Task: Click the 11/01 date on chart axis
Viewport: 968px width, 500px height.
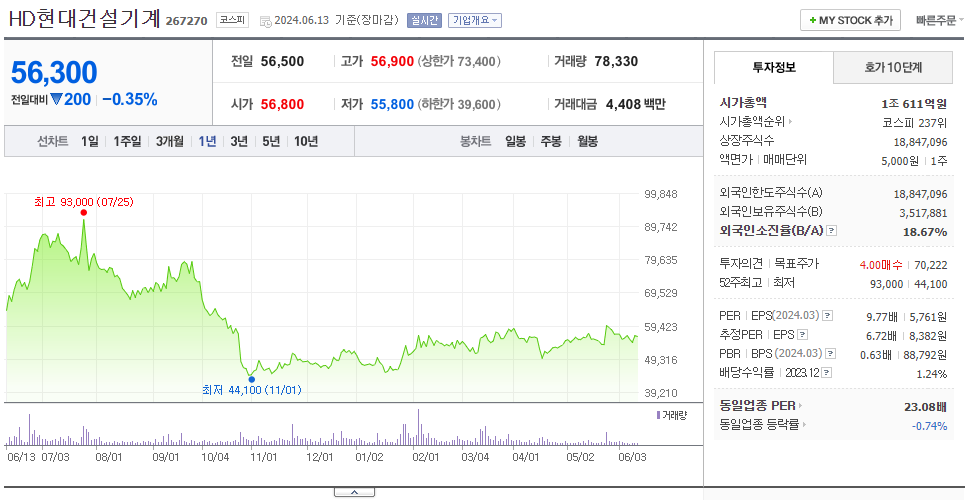Action: (263, 457)
